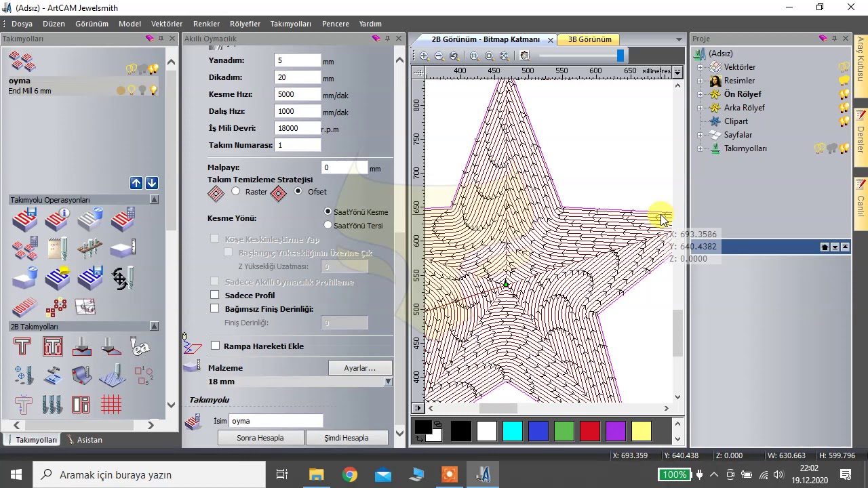
Task: Click the Zoom In magnifier in 2D view
Action: [x=424, y=56]
